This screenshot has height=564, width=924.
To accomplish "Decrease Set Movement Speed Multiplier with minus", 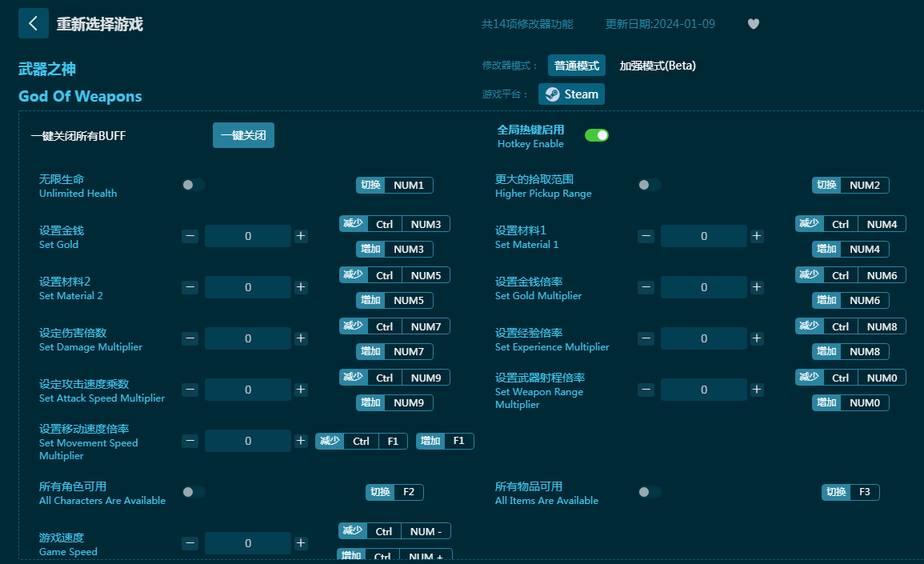I will click(190, 442).
